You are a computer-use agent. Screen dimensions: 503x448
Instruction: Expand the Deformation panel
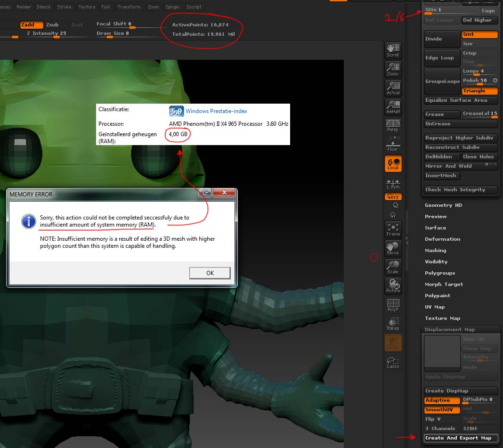point(443,239)
